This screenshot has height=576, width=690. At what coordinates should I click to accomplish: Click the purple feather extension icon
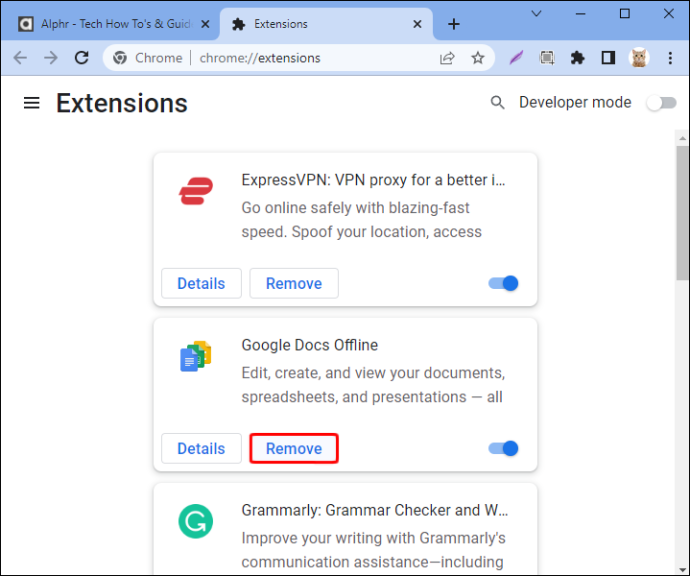pyautogui.click(x=516, y=58)
